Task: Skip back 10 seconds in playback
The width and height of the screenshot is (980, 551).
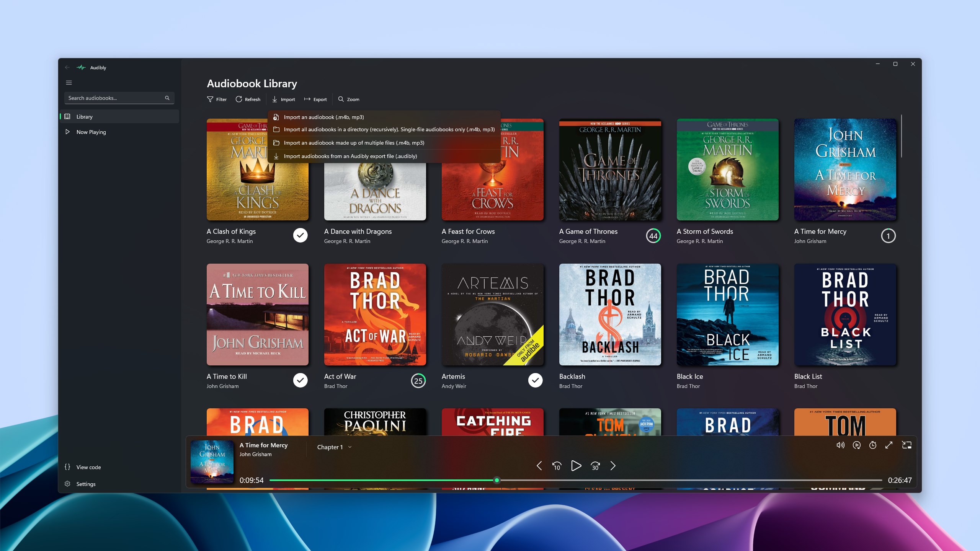Action: click(x=557, y=466)
